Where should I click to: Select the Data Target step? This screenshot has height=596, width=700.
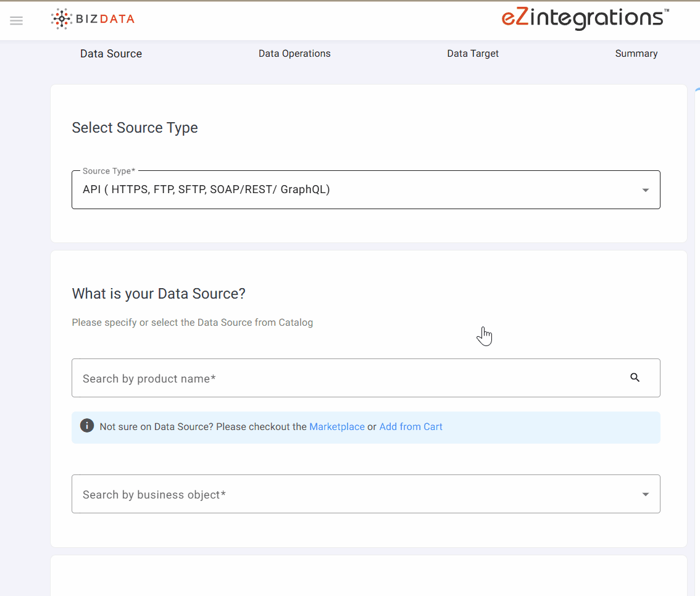coord(473,54)
